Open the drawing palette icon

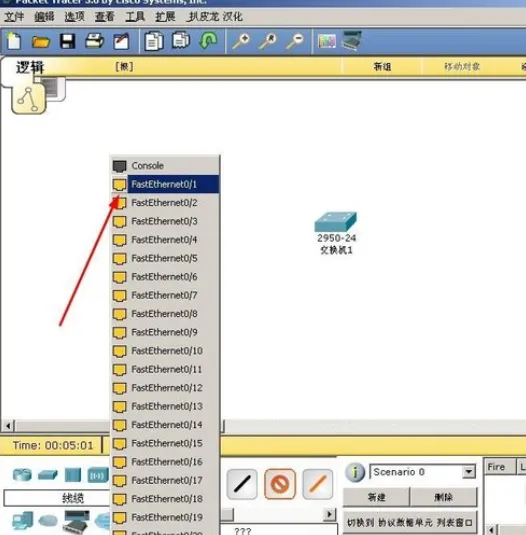[x=327, y=41]
